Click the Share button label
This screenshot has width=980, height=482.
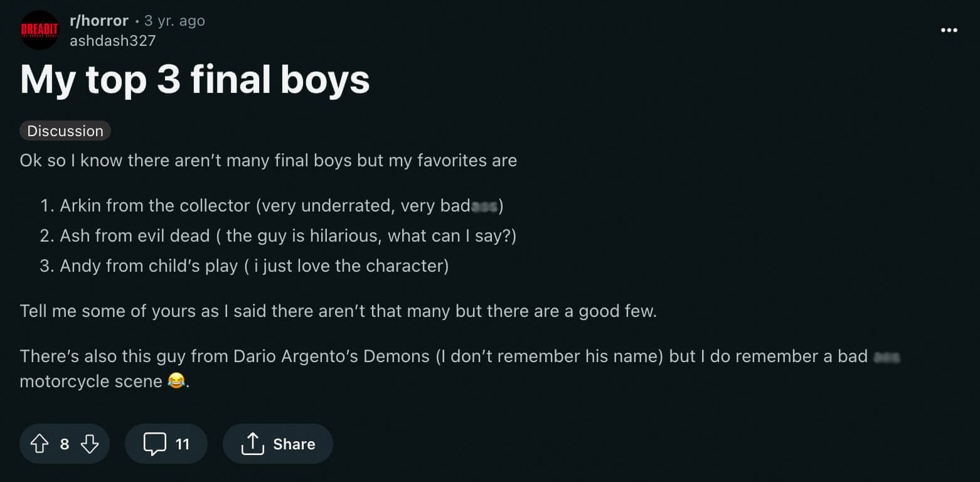pyautogui.click(x=294, y=444)
